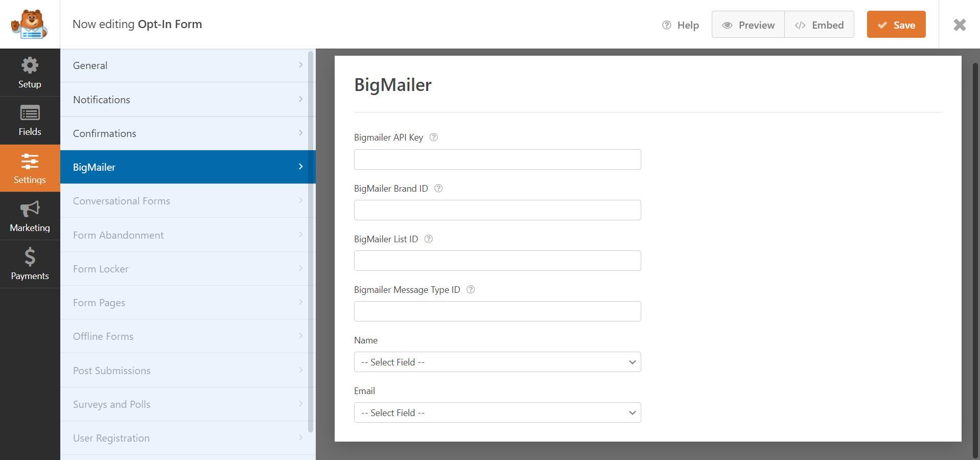Focus the Bigmailer Message Type ID input
Screen dimensions: 980x460
[497, 311]
